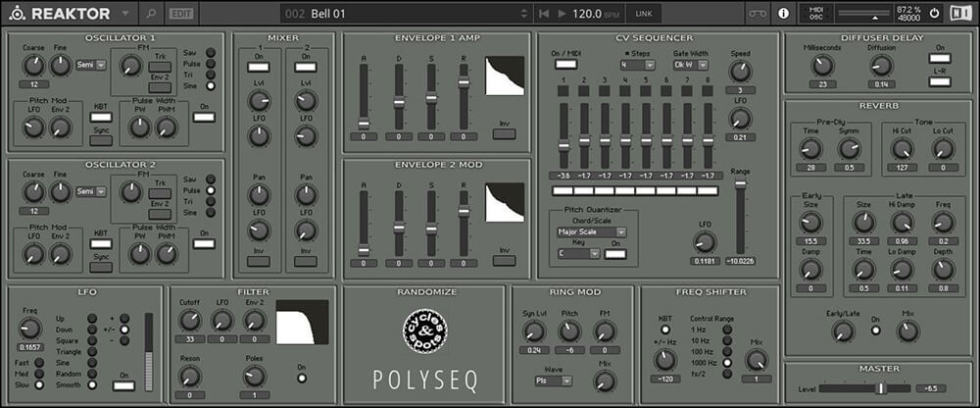Open the Reaktor main menu arrow
980x408 pixels.
pos(126,13)
